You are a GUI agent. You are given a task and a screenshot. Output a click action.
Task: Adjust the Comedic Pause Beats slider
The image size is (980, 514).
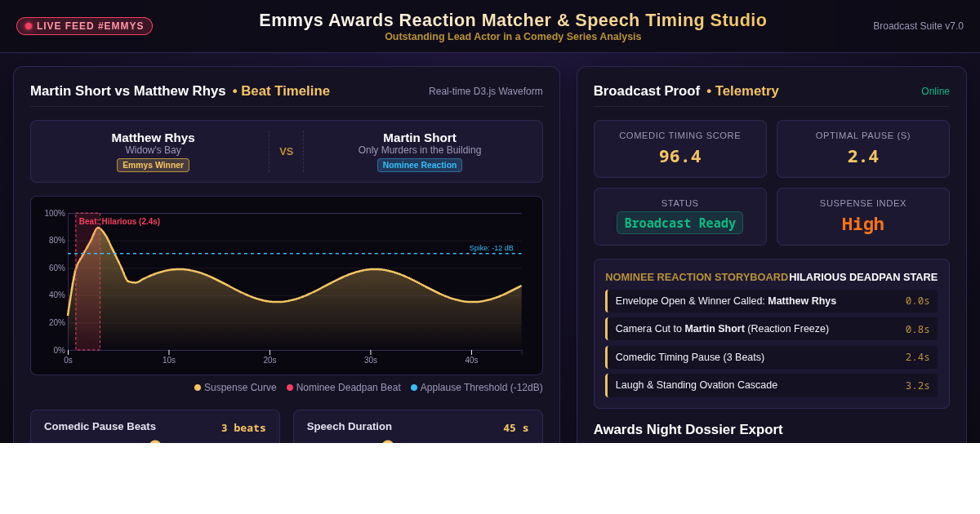[x=155, y=442]
